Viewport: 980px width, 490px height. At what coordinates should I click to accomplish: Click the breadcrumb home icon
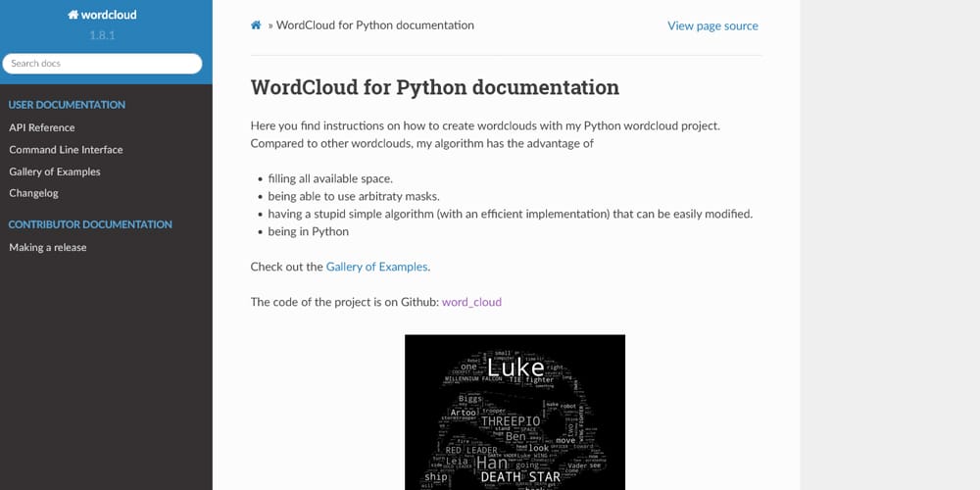click(257, 25)
